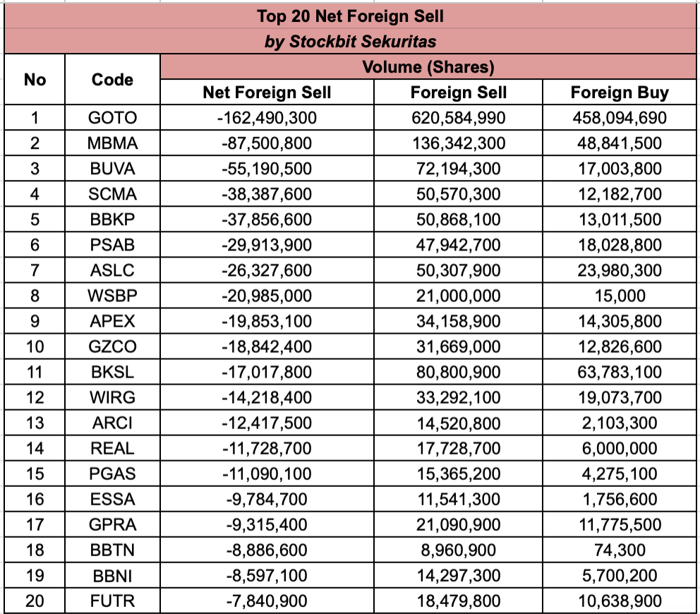Select WSBP's foreign buy value 15,000
The height and width of the screenshot is (614, 700).
click(620, 296)
